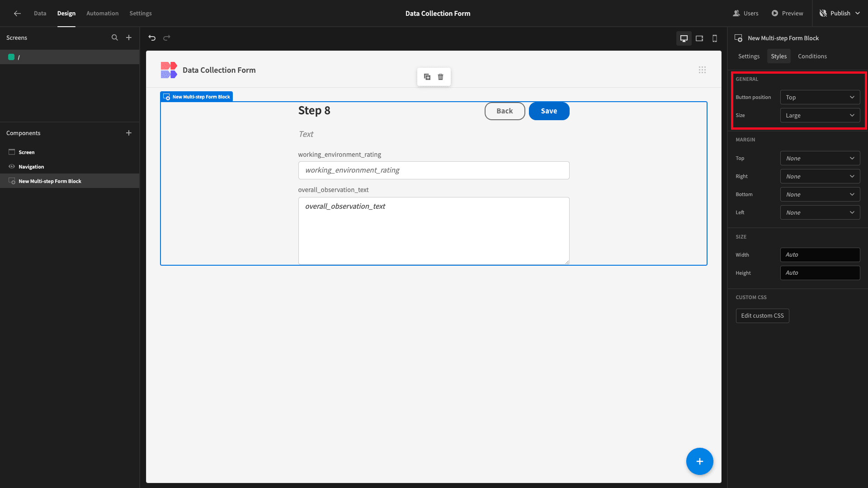Open the margin Left dropdown
Image resolution: width=868 pixels, height=488 pixels.
click(820, 212)
